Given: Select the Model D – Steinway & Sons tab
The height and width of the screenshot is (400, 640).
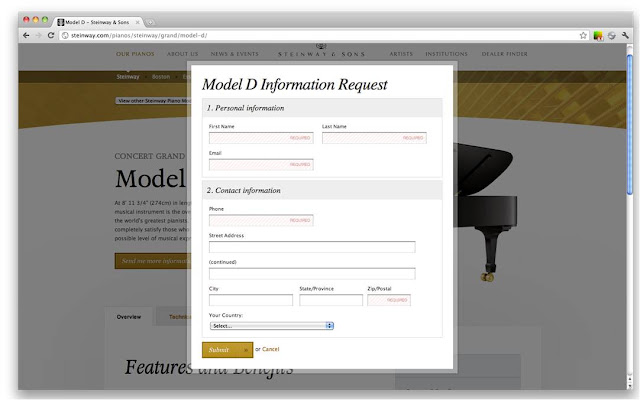Looking at the screenshot, I should pyautogui.click(x=97, y=22).
